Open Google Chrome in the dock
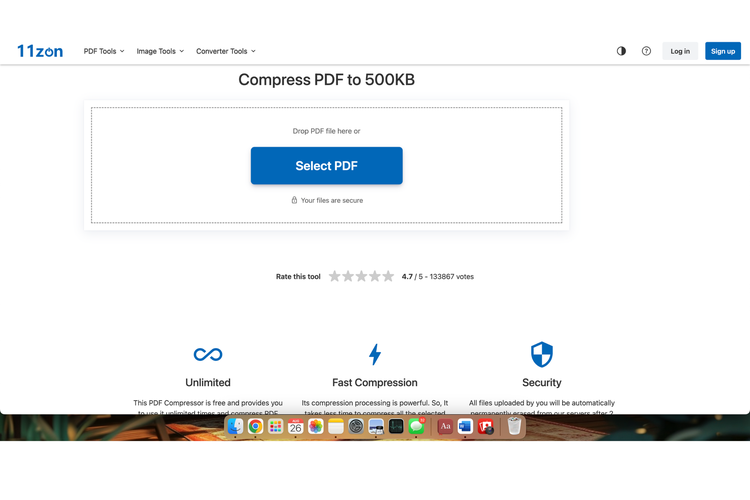Image resolution: width=750 pixels, height=500 pixels. [255, 426]
